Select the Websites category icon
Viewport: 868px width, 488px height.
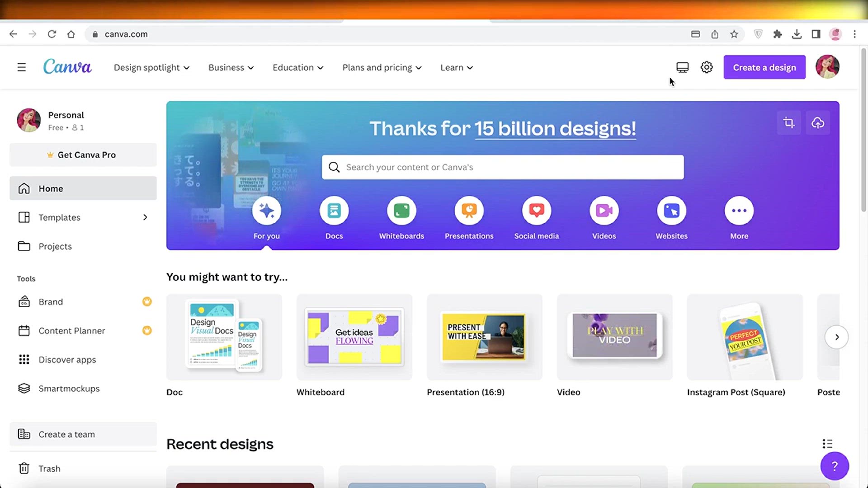672,211
